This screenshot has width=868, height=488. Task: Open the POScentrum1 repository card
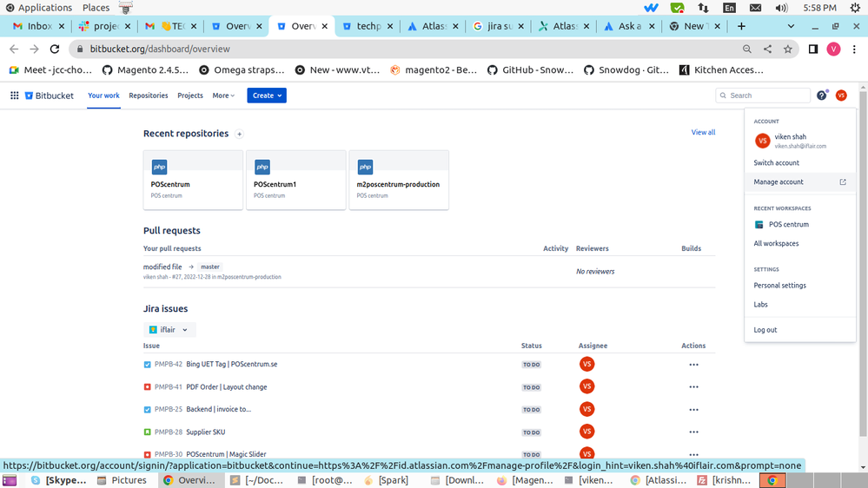click(296, 180)
